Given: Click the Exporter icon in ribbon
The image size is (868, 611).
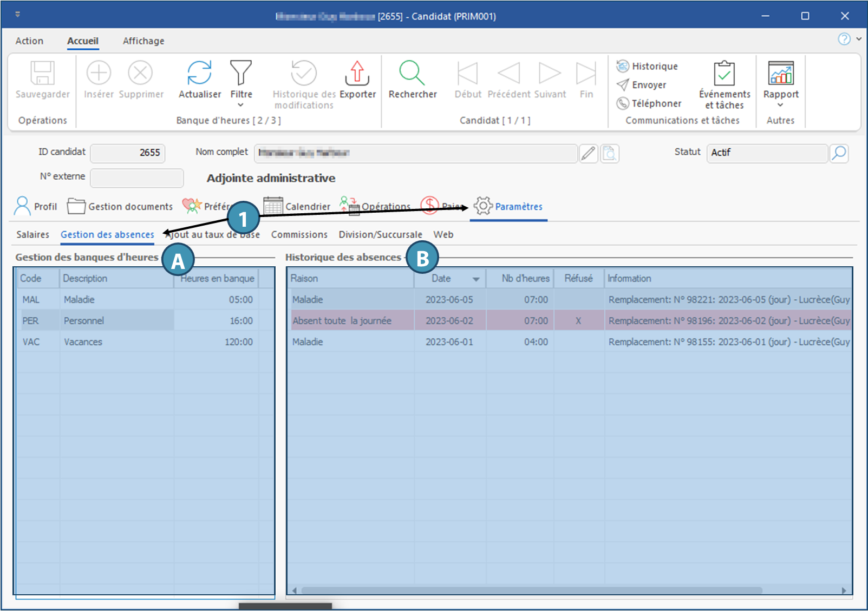Looking at the screenshot, I should coord(357,73).
